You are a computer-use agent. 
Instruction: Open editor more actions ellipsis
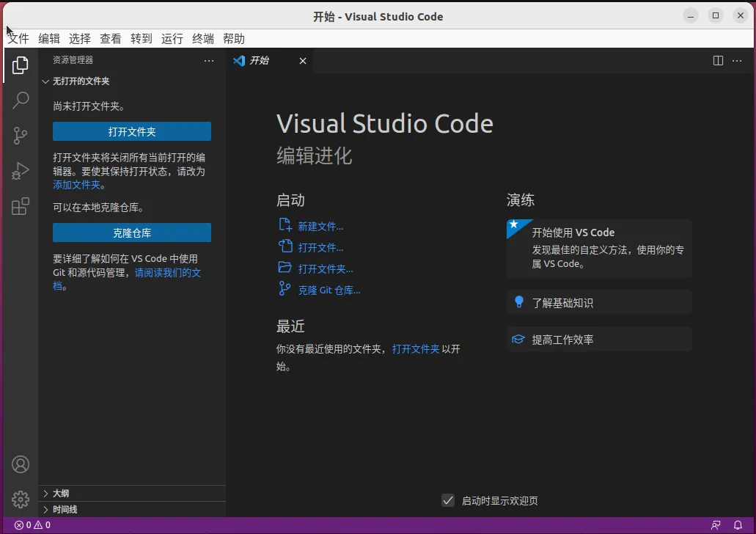click(x=737, y=60)
